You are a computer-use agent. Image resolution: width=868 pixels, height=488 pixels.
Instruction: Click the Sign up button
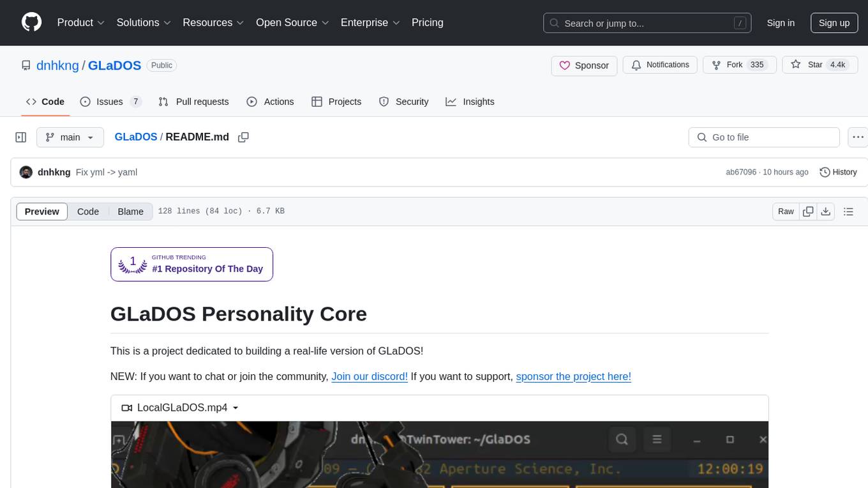click(834, 23)
